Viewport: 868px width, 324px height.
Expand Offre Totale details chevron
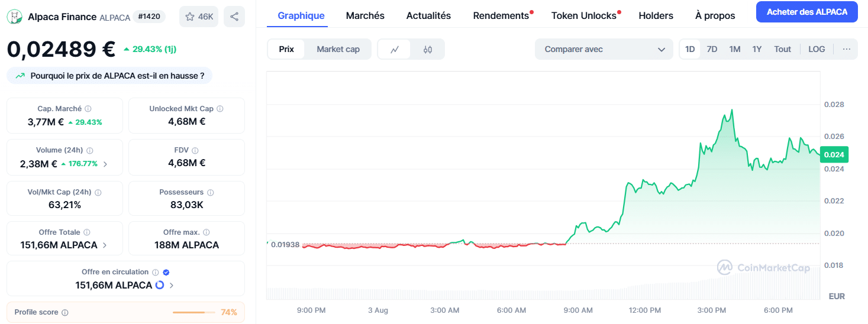click(x=105, y=245)
